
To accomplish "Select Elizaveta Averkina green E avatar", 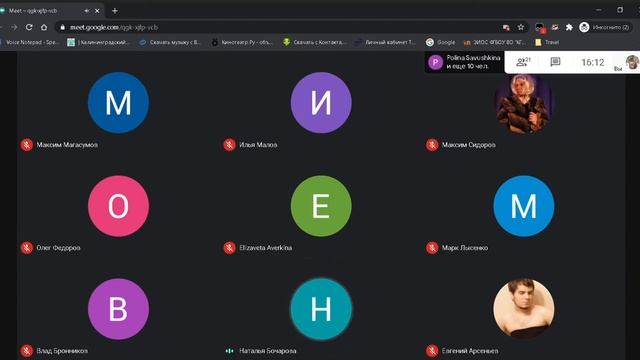I will tap(321, 206).
